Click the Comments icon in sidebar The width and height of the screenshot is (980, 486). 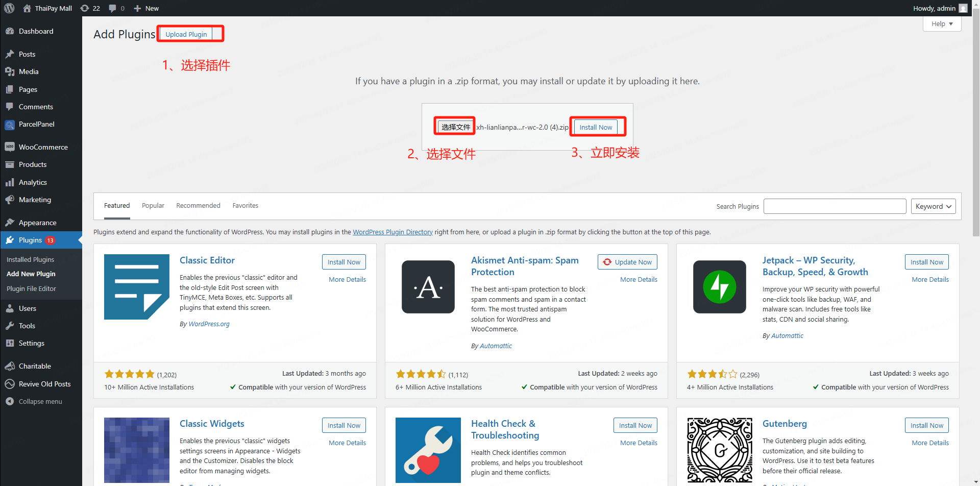(10, 107)
